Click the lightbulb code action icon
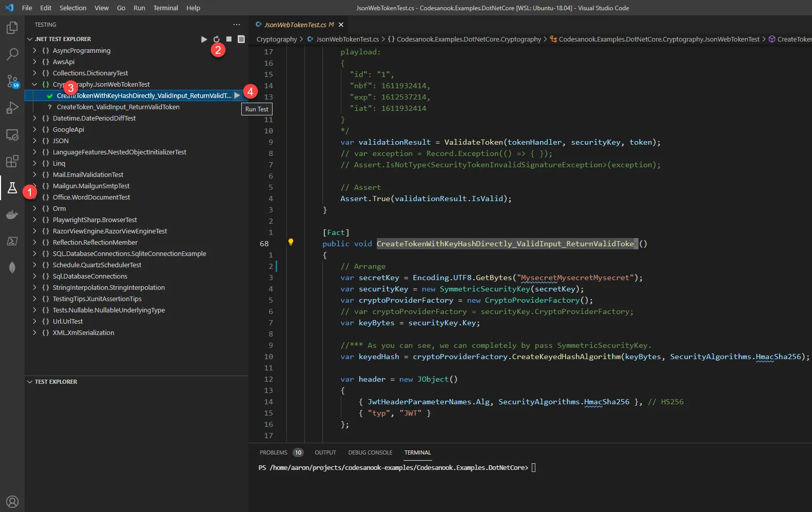 tap(291, 242)
